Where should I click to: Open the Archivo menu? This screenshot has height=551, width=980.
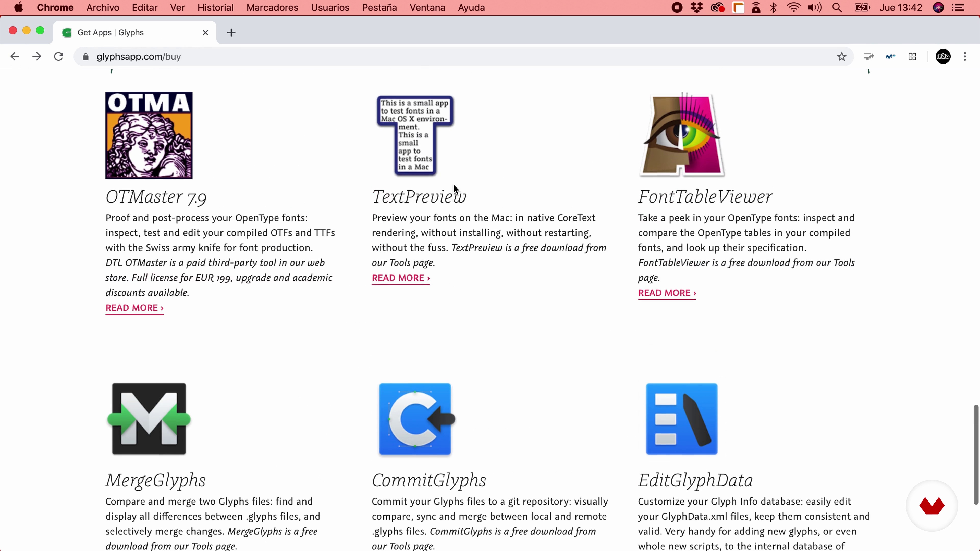point(103,8)
